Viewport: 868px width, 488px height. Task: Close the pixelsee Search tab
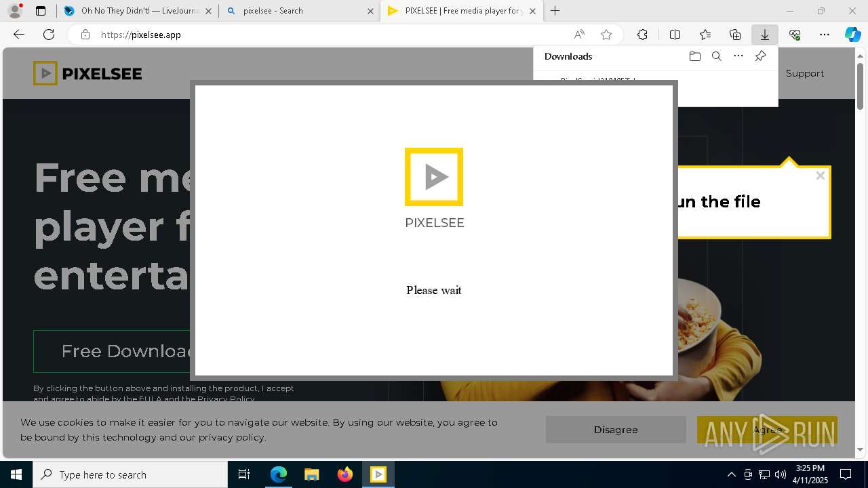[x=370, y=11]
